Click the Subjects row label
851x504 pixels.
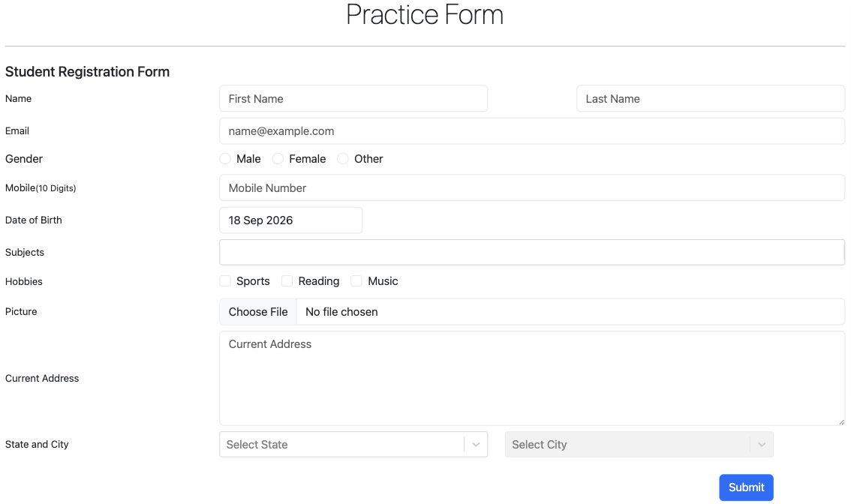click(x=25, y=252)
